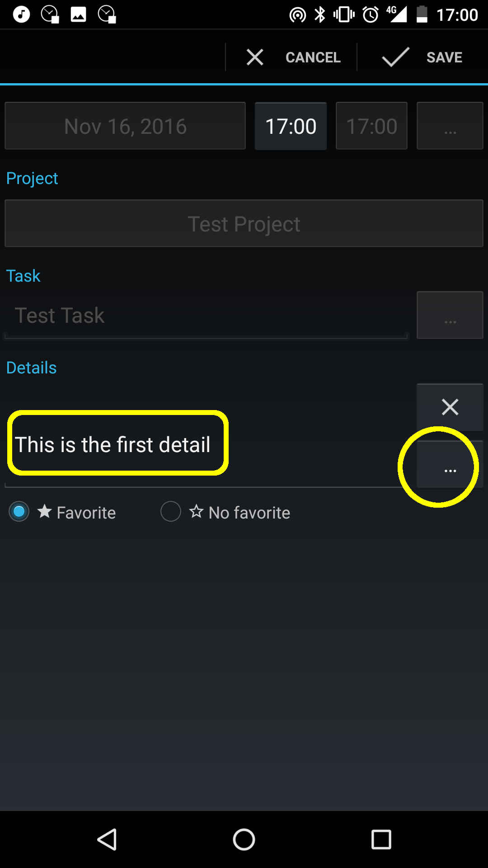Screen dimensions: 488x868
Task: Open task list ellipsis button
Action: (x=450, y=315)
